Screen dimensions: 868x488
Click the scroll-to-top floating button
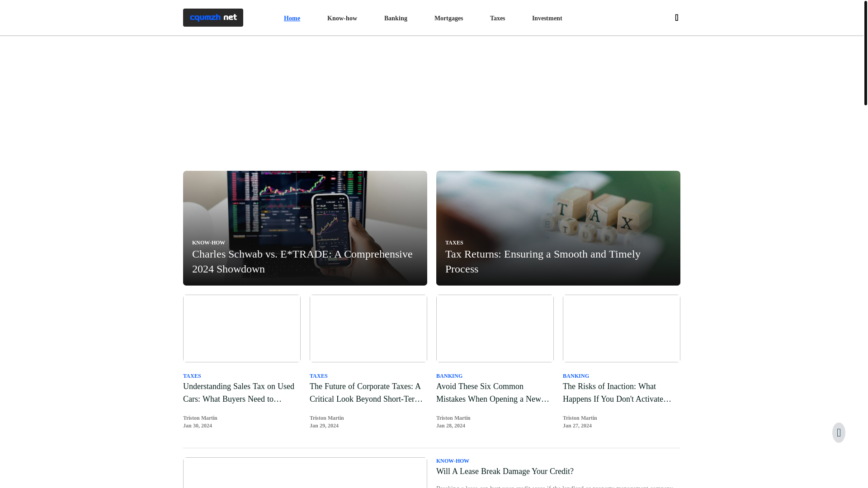tap(839, 432)
